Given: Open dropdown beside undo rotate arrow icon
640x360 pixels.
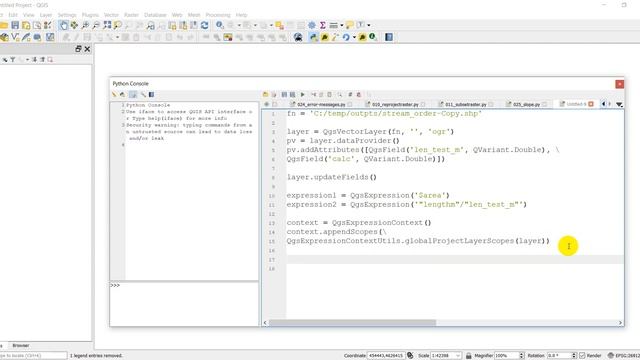Looking at the screenshot, I should click(x=354, y=37).
